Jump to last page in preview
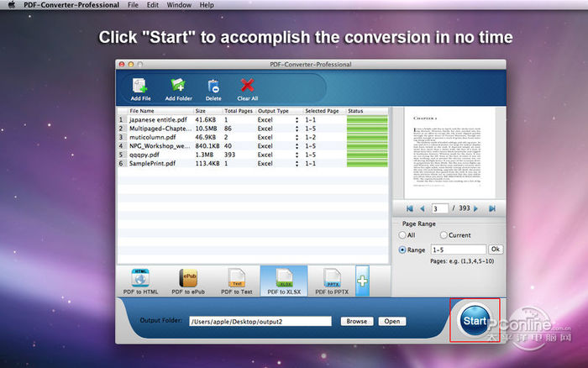Viewport: 588px width, 368px height. click(x=492, y=208)
